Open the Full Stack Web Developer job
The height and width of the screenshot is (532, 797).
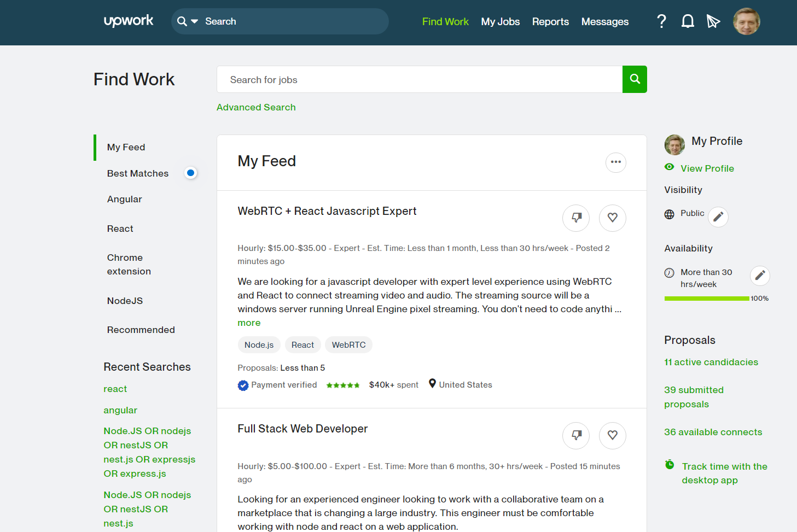click(302, 429)
